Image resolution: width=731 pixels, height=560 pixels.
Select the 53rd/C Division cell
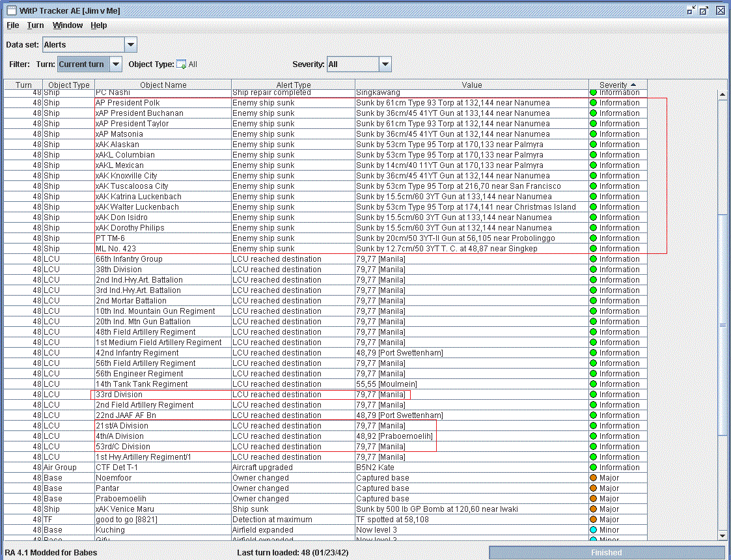point(163,447)
